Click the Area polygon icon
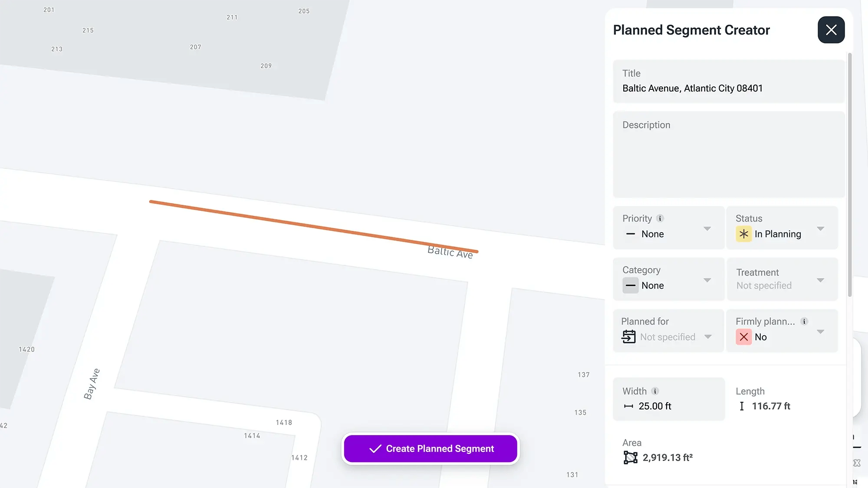 (630, 458)
